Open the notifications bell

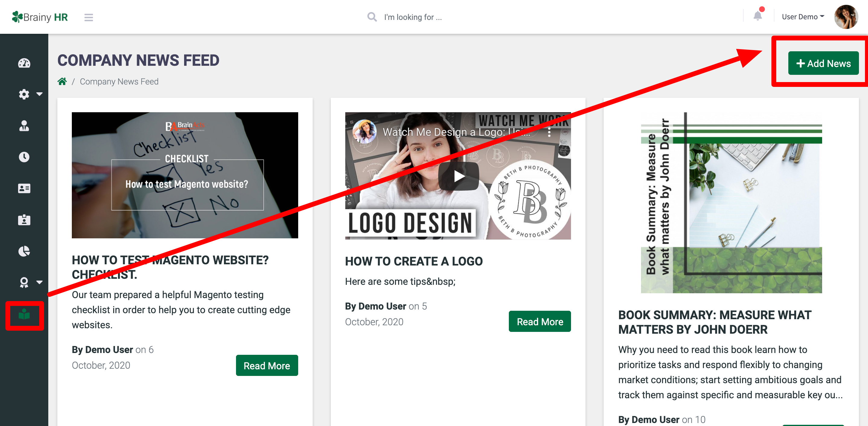(758, 15)
